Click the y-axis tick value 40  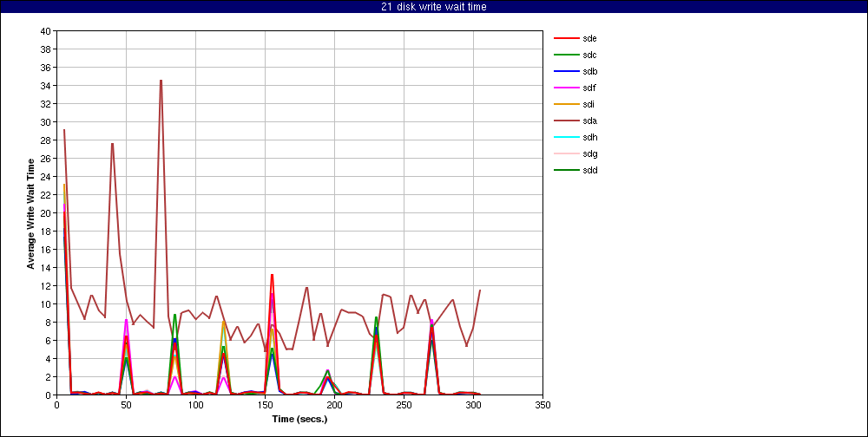tap(46, 31)
